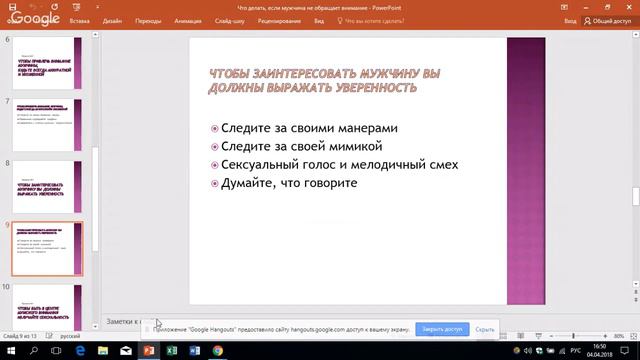
Task: Click the Скрыть link in Hangouts bar
Action: click(x=484, y=329)
